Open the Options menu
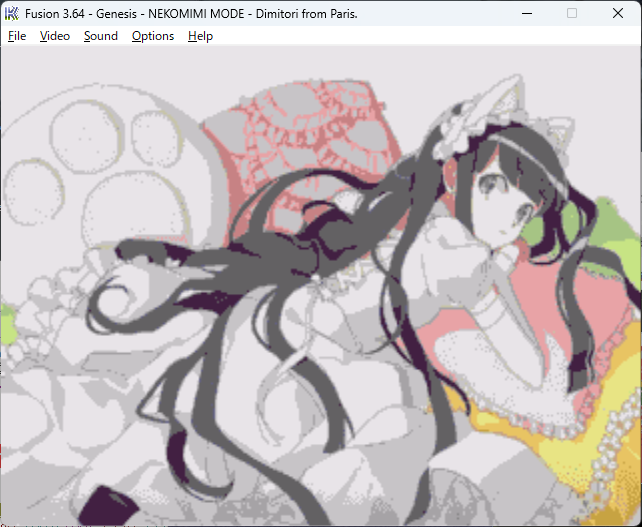Image resolution: width=642 pixels, height=527 pixels. point(153,36)
